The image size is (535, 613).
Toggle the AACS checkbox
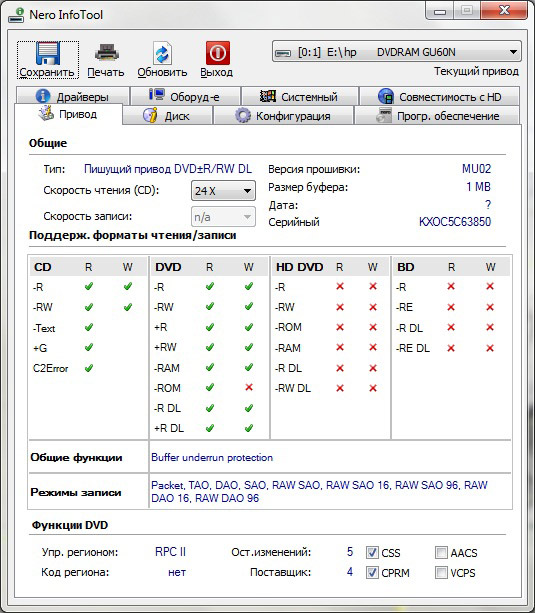pyautogui.click(x=441, y=552)
